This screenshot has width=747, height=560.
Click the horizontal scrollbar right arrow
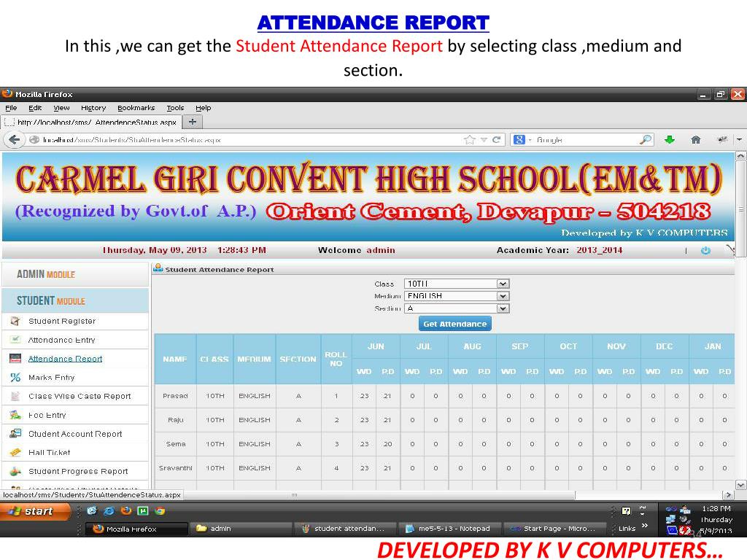[728, 495]
